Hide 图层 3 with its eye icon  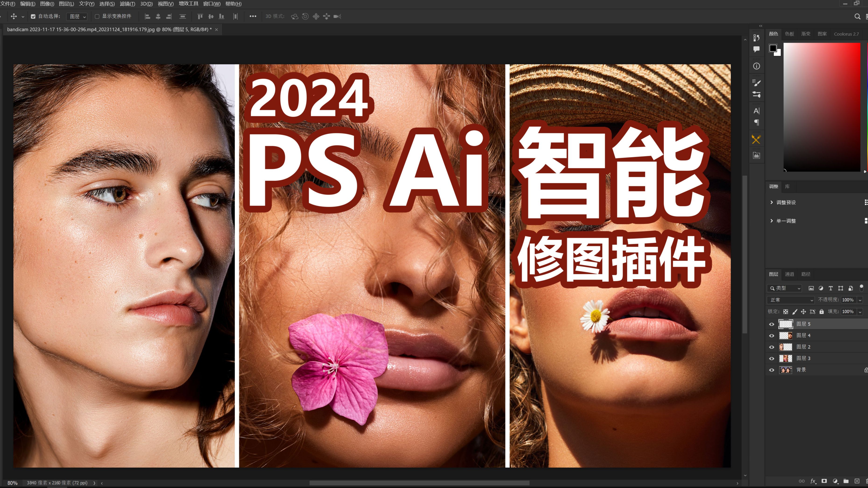(x=772, y=359)
